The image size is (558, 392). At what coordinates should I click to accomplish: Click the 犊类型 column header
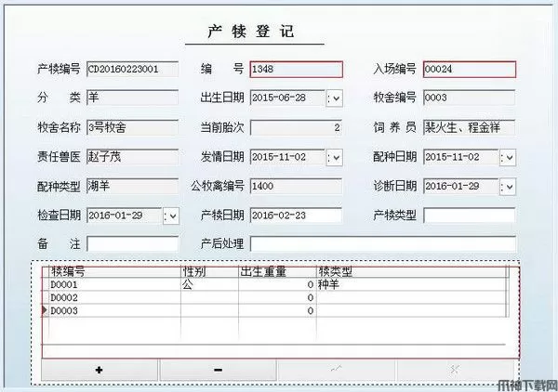tap(411, 272)
